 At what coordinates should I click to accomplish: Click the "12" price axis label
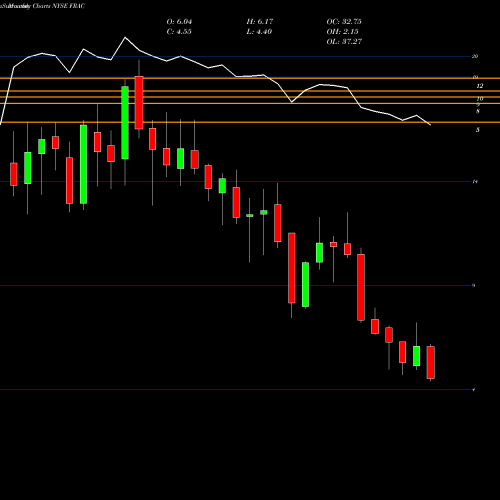click(480, 86)
